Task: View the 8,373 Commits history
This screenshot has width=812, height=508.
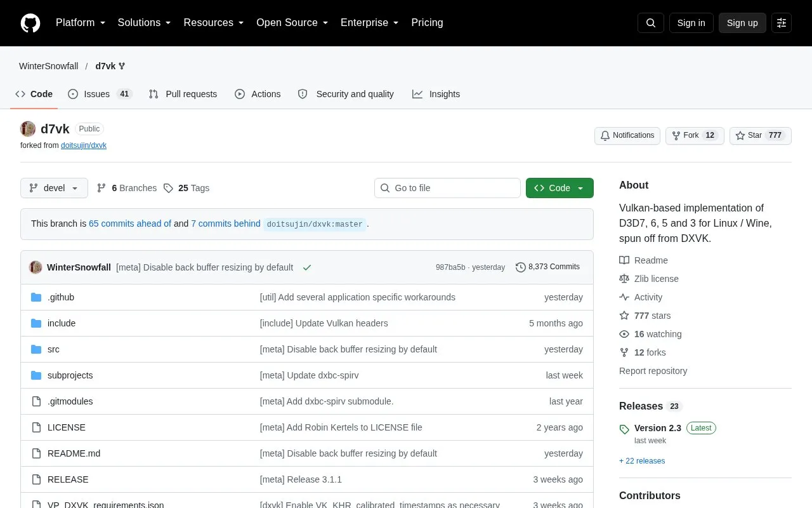Action: pyautogui.click(x=548, y=267)
